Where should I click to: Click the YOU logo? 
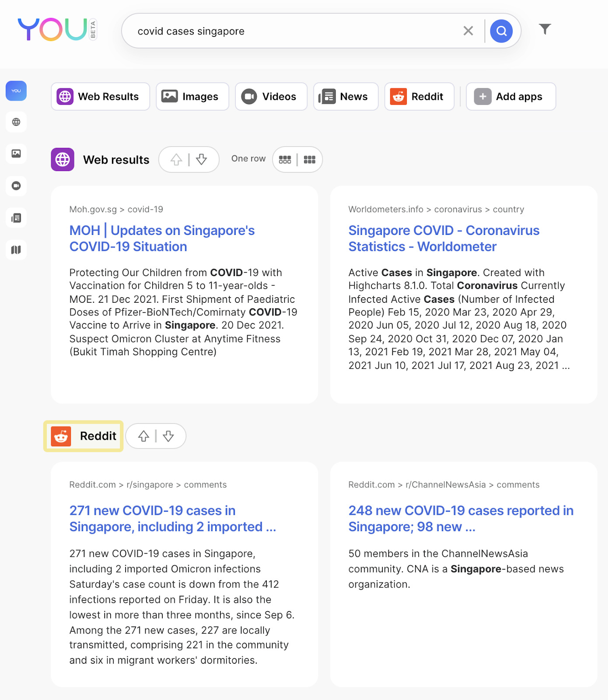(x=52, y=29)
